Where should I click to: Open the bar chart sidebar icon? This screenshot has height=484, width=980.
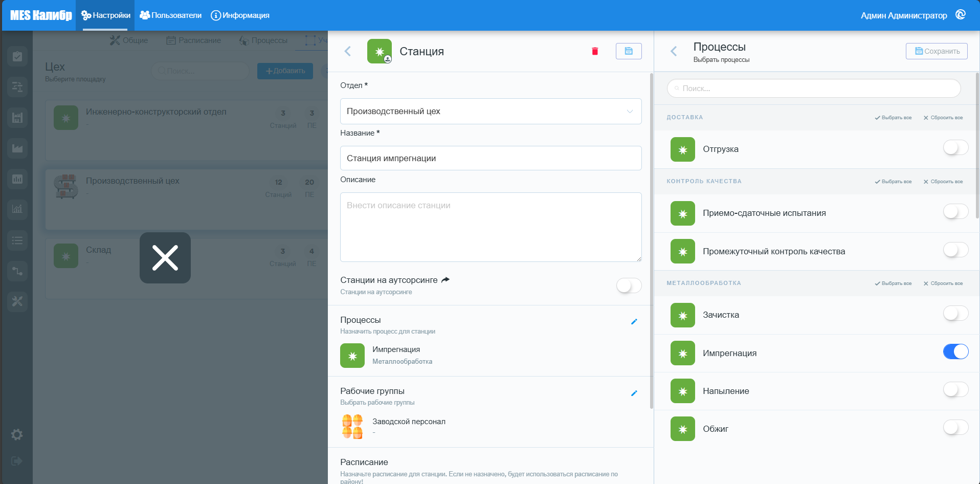(17, 179)
